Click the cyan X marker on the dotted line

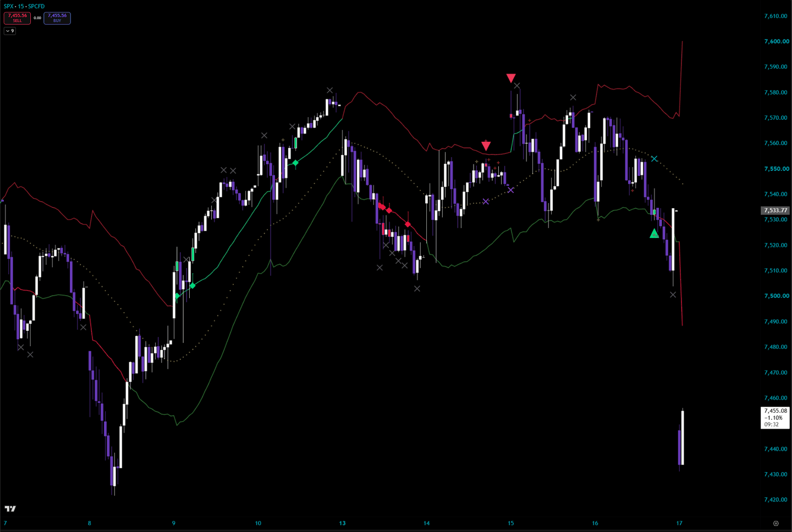coord(654,159)
